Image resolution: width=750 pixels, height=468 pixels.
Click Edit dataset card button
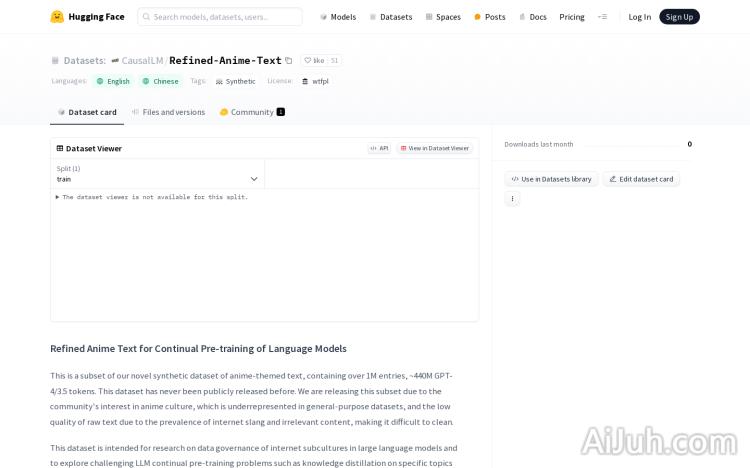[641, 179]
